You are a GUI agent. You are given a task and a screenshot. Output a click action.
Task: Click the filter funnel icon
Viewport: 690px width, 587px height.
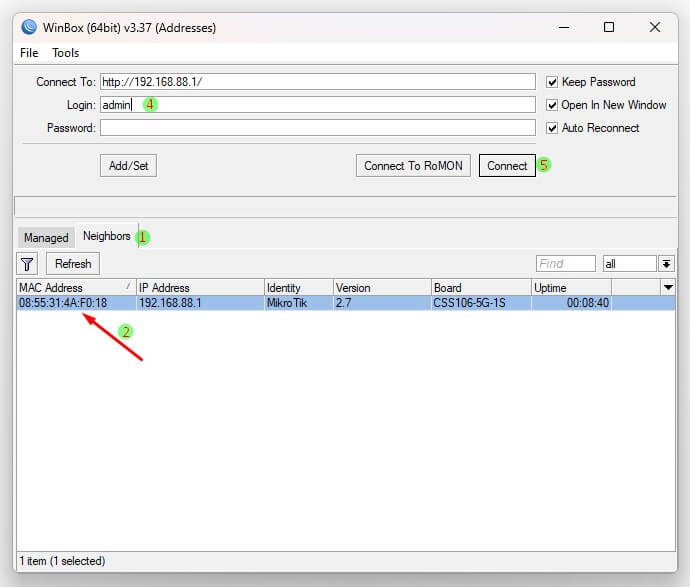[x=28, y=264]
